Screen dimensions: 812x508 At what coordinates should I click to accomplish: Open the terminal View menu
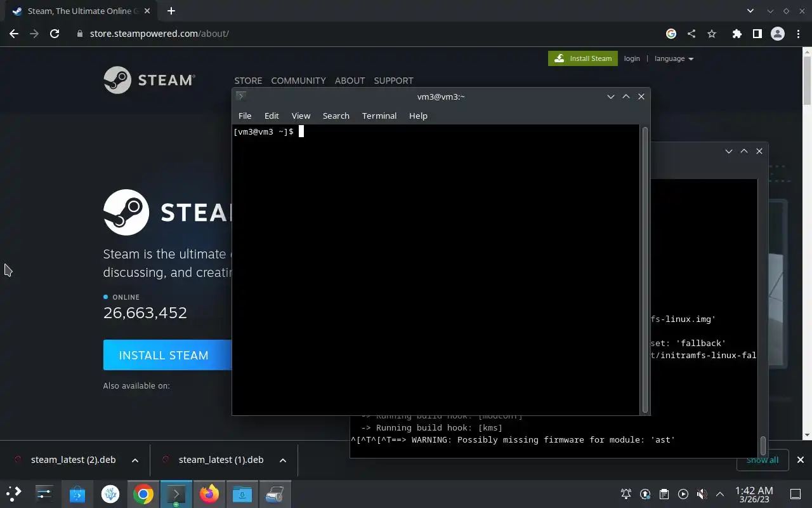point(301,116)
